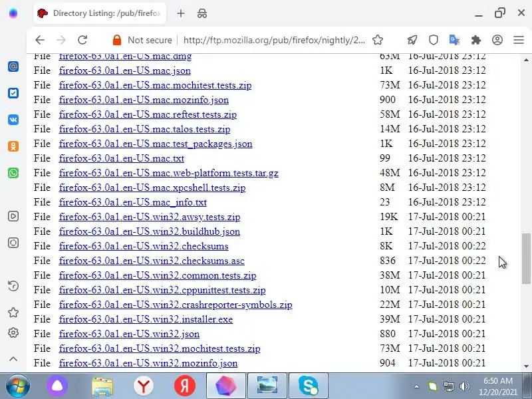Open mac_info.txt link
Viewport: 532px width, 399px height.
(132, 202)
